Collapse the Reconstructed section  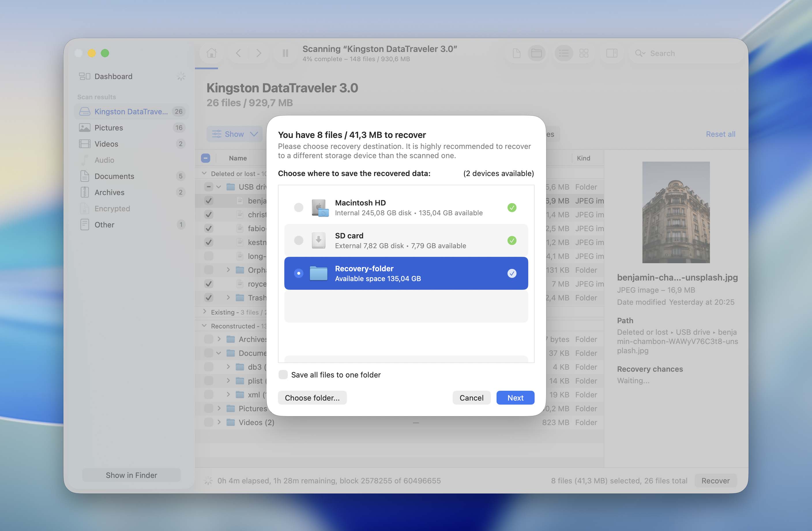coord(204,326)
